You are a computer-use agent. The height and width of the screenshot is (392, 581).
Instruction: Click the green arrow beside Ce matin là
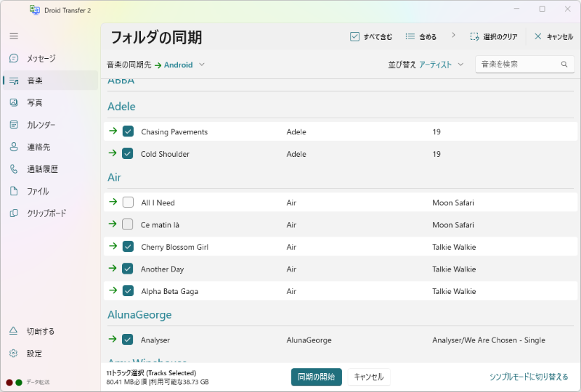pos(113,224)
